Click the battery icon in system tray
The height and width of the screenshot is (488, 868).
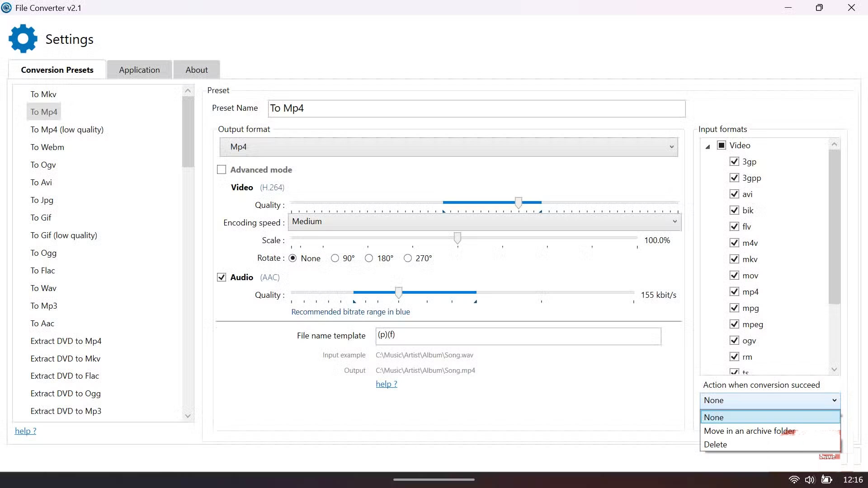(x=826, y=480)
